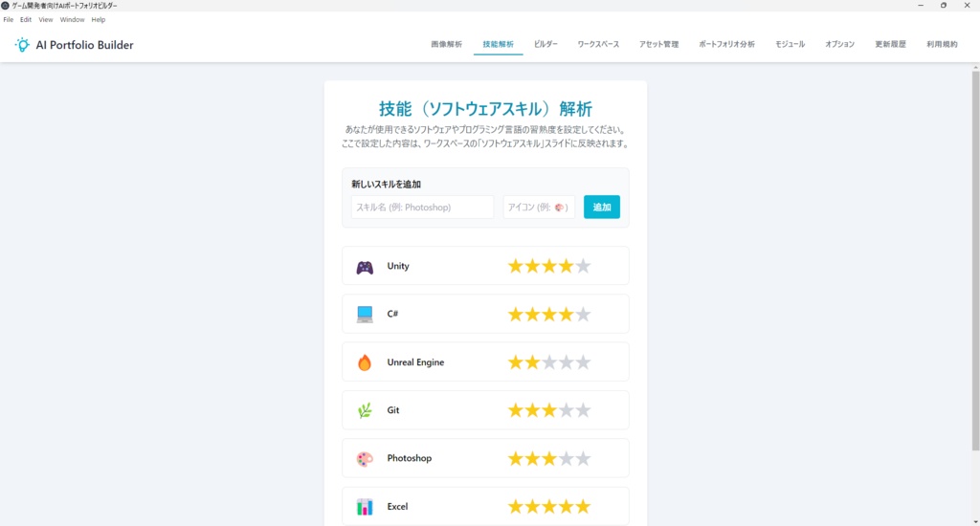Click the 追加 add skill button
This screenshot has width=980, height=526.
point(602,207)
